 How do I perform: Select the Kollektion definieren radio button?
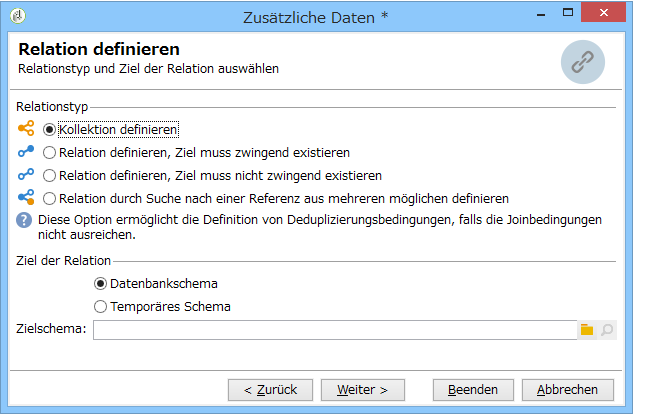[49, 130]
